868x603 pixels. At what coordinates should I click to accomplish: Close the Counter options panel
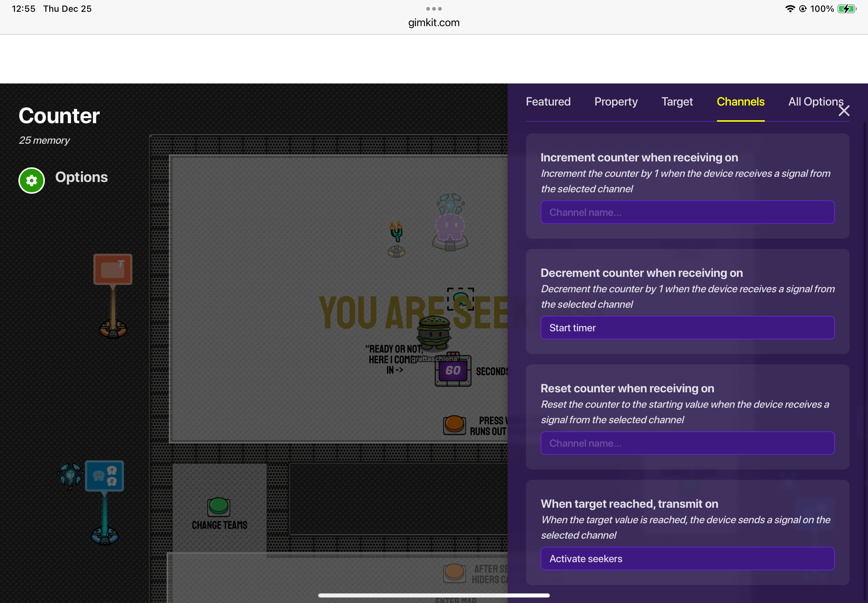point(843,111)
